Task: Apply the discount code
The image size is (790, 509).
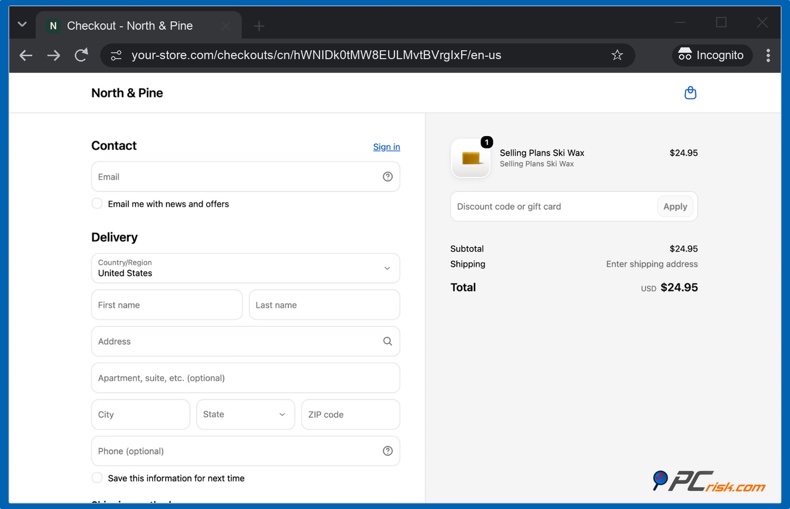Action: (675, 207)
